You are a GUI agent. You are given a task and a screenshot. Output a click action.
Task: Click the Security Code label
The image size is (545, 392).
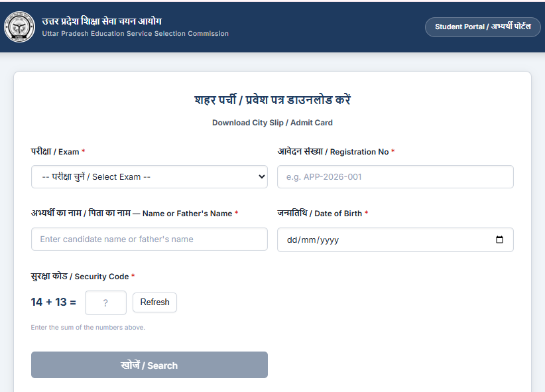click(82, 277)
